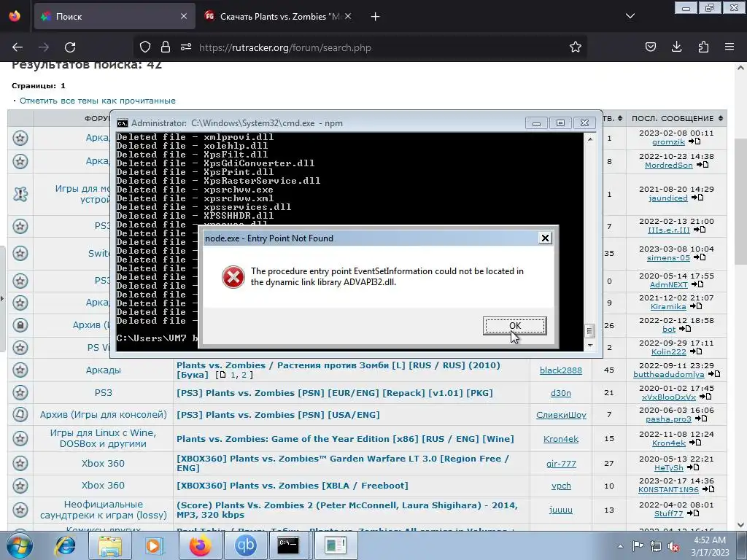Open PS3 forum link in d30n row
747x560 pixels.
coord(104,393)
